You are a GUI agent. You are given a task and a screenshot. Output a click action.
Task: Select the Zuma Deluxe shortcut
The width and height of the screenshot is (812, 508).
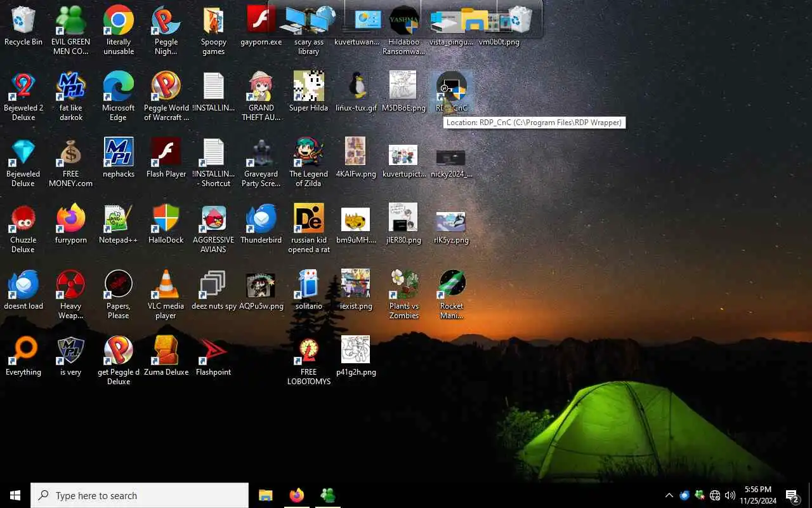tap(166, 356)
